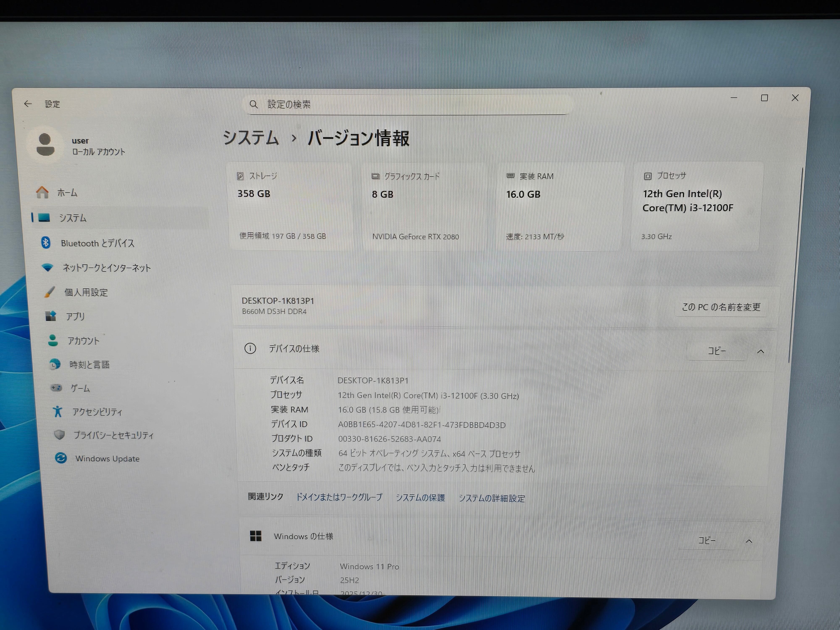This screenshot has height=630, width=840.
Task: Select 時刻と言語 in the sidebar menu
Action: tap(89, 365)
